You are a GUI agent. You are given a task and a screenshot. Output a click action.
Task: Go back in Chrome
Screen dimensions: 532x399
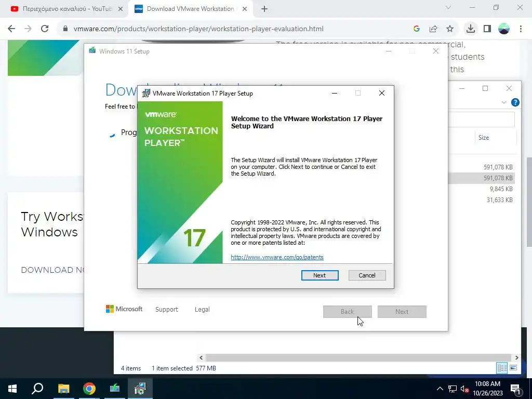tap(11, 29)
